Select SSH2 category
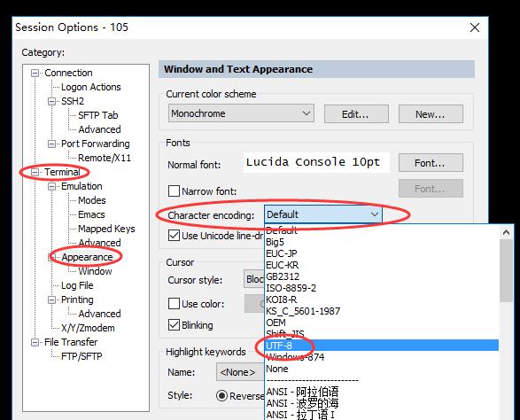Image resolution: width=520 pixels, height=420 pixels. (x=73, y=101)
